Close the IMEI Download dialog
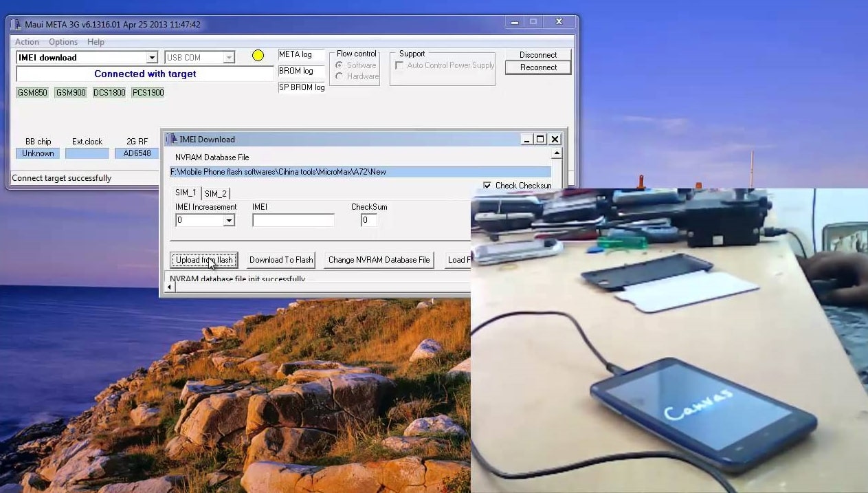The width and height of the screenshot is (868, 493). point(555,140)
